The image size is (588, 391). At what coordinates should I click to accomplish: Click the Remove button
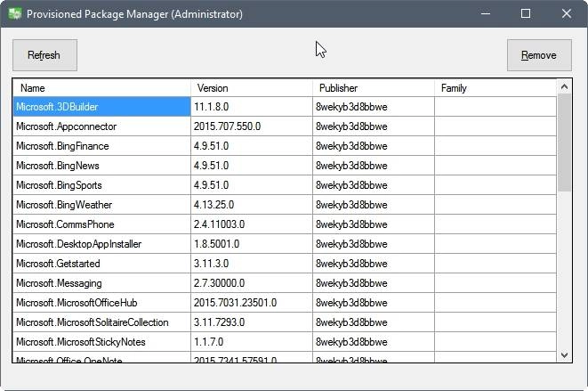click(539, 55)
